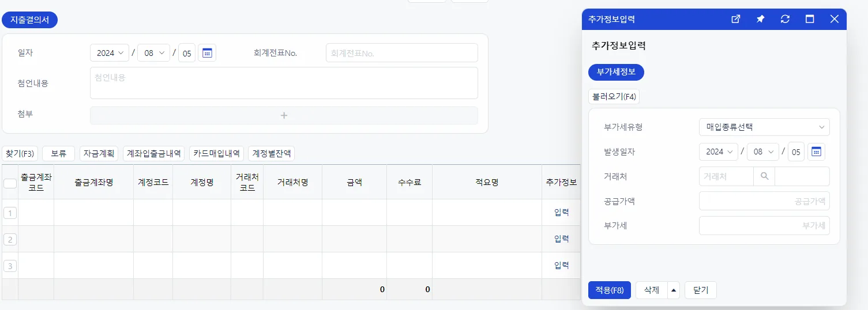Open the calendar picker for 발생일자
Screen dimensions: 868x310
click(x=816, y=152)
